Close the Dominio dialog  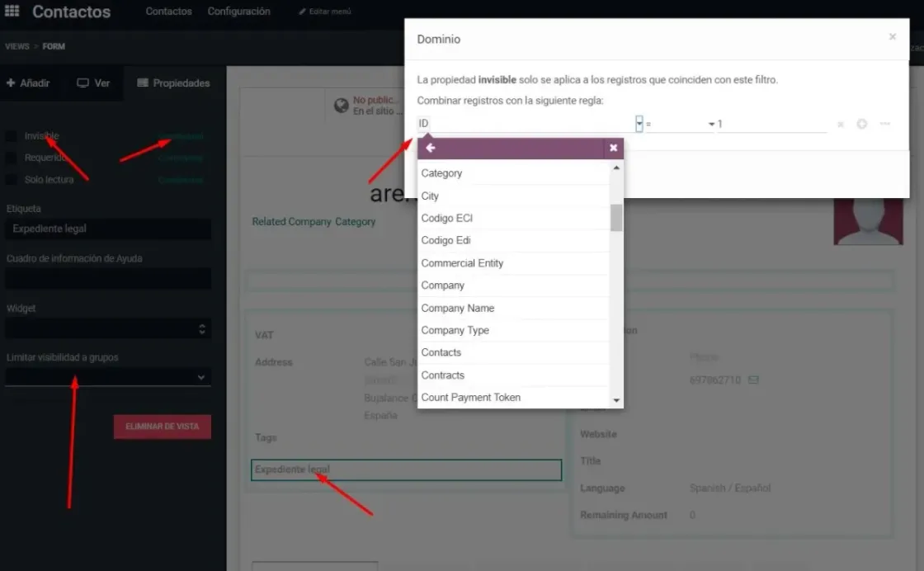pos(892,36)
